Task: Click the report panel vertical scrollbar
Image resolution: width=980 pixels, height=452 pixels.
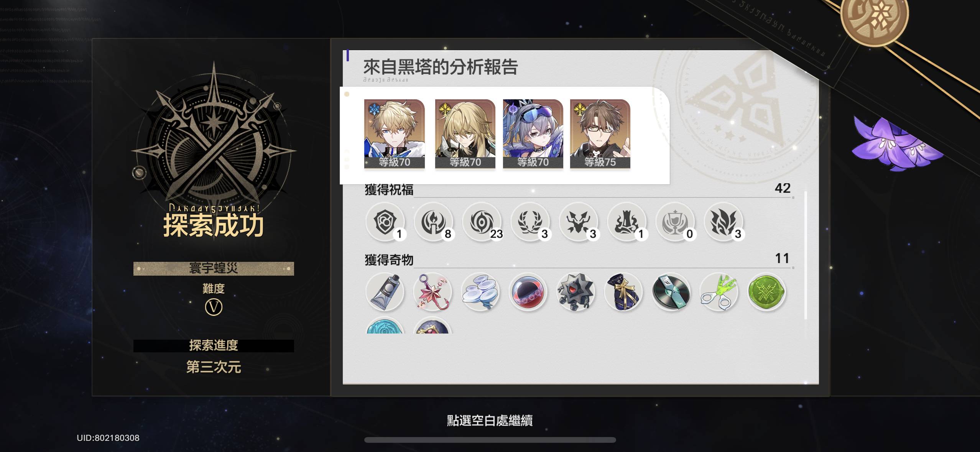Action: click(806, 255)
